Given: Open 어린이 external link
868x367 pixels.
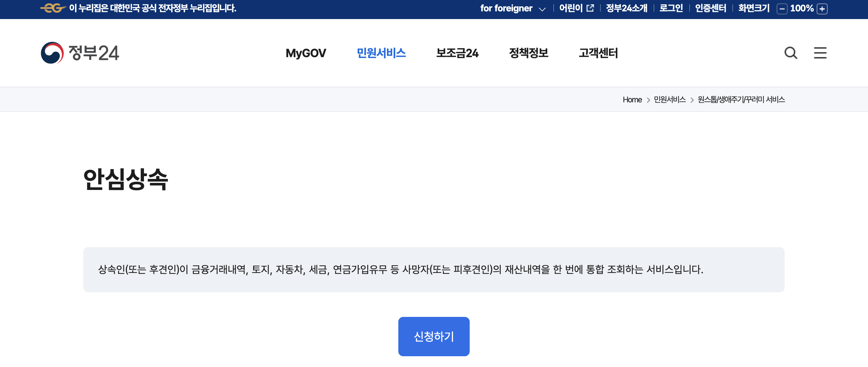Looking at the screenshot, I should pyautogui.click(x=576, y=8).
